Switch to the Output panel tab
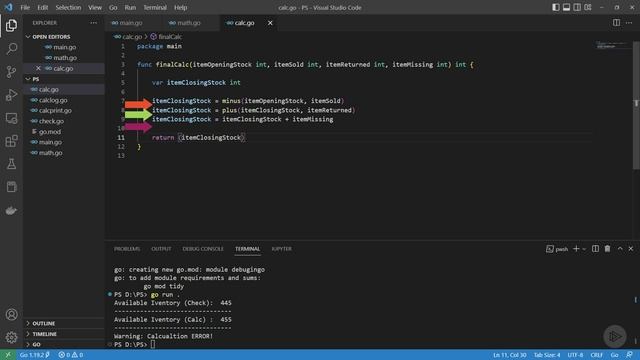 tap(161, 249)
